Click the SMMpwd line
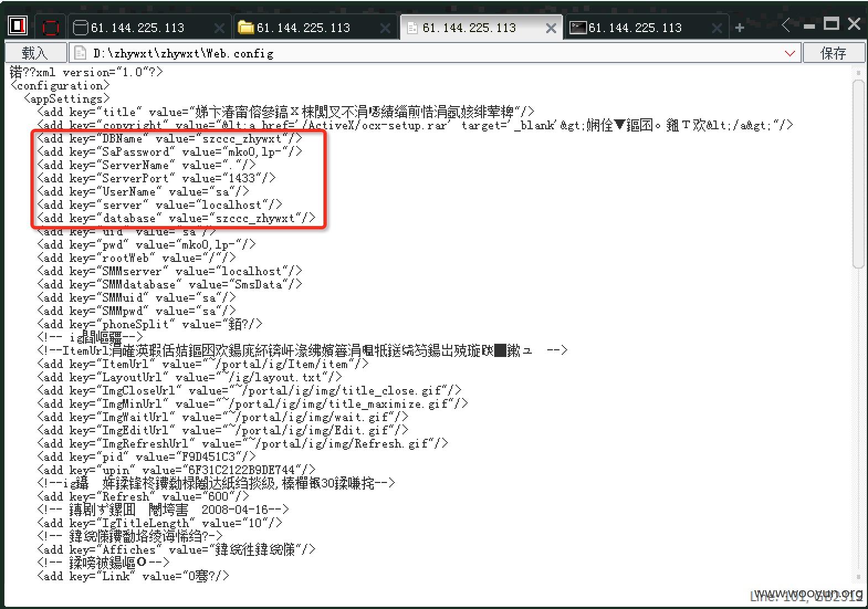The height and width of the screenshot is (609, 868). 136,311
